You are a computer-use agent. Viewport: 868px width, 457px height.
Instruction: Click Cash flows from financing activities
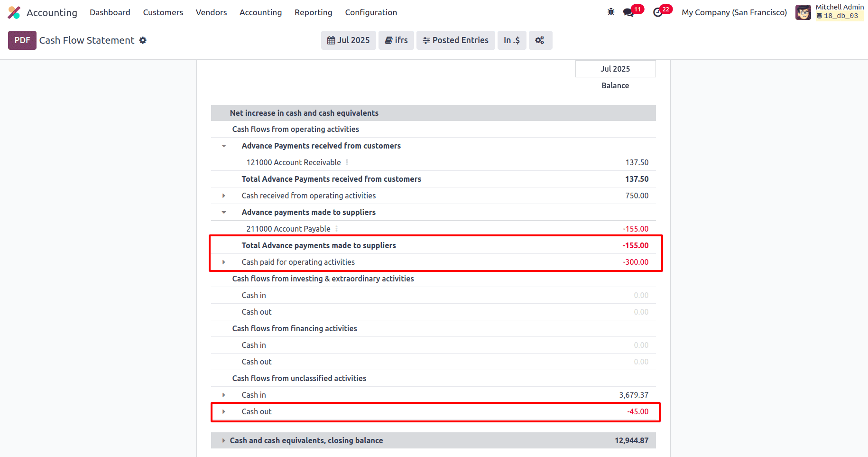295,328
